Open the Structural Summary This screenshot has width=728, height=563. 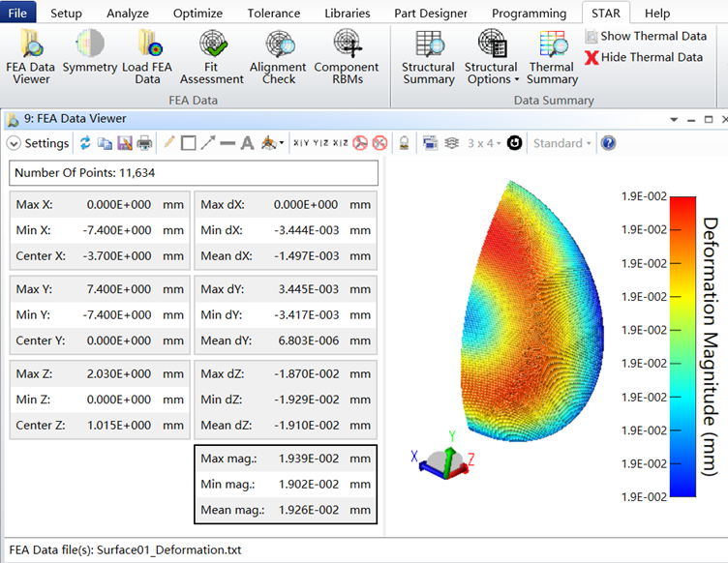click(x=428, y=56)
